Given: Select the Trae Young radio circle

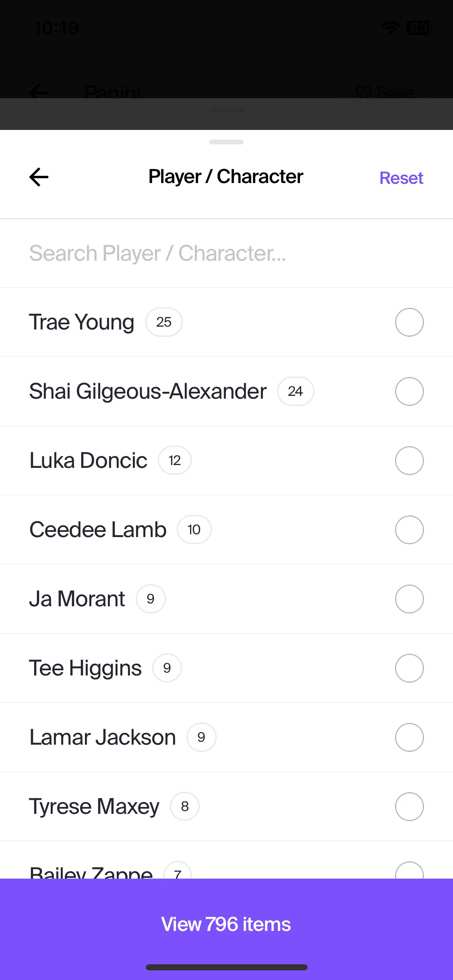Looking at the screenshot, I should tap(409, 322).
